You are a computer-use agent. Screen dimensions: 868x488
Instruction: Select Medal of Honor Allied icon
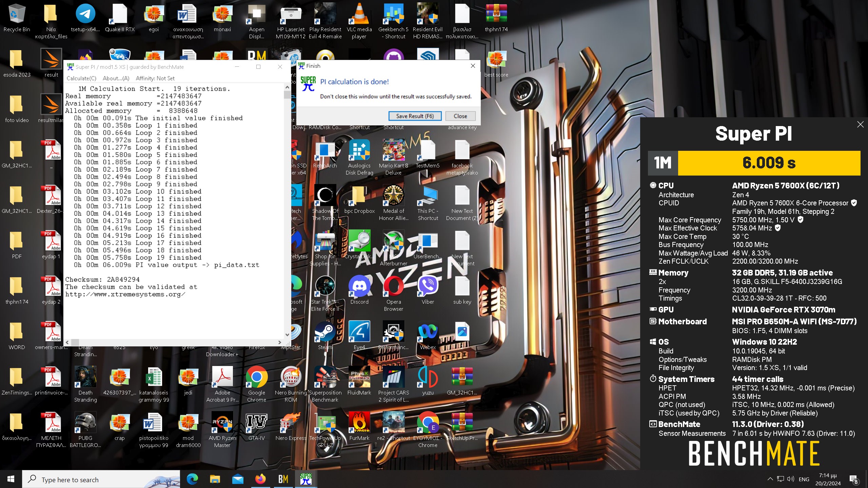point(393,203)
